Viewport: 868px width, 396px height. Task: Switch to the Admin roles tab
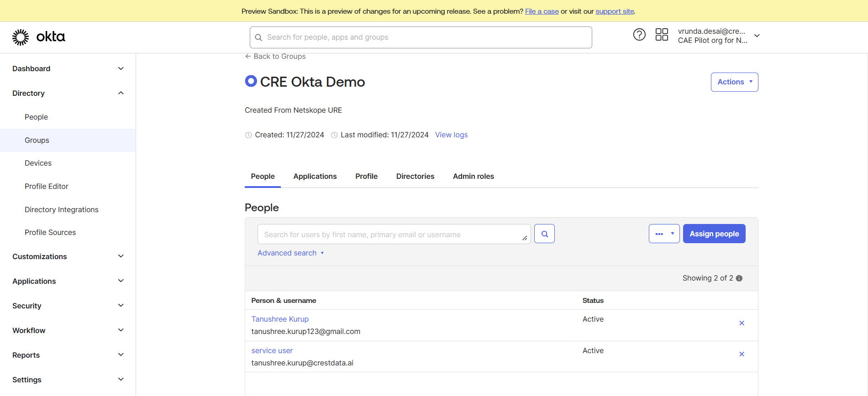[473, 177]
